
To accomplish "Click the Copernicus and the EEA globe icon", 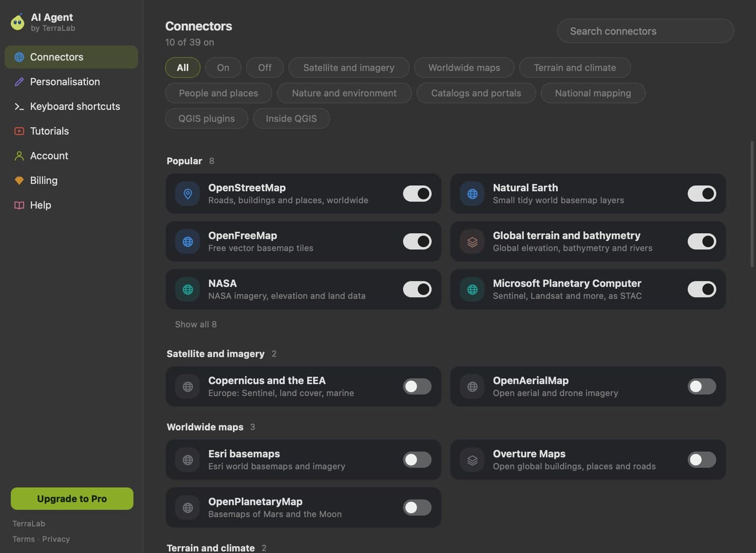I will point(188,387).
